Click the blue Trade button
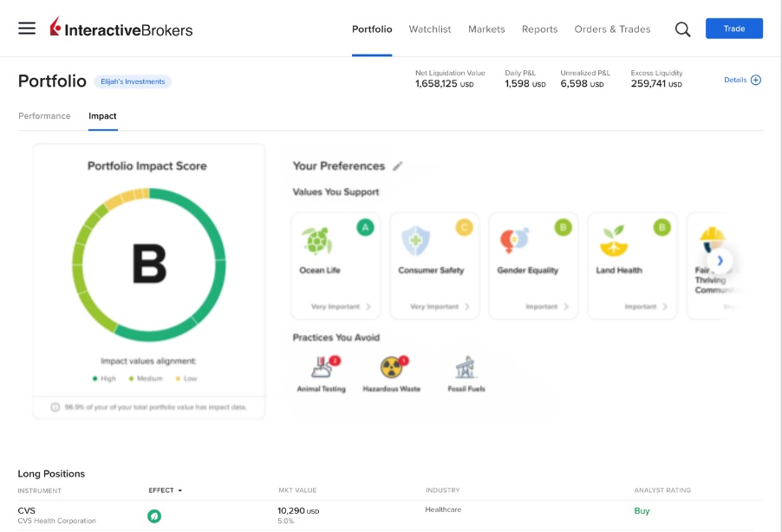782x532 pixels. 733,28
